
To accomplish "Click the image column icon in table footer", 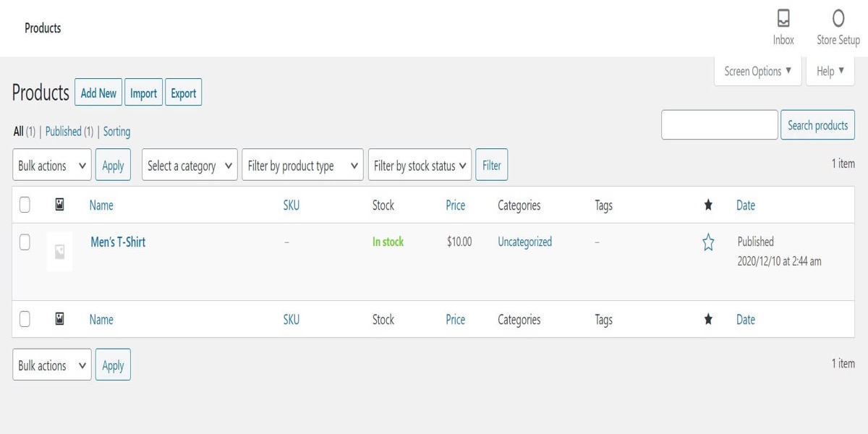I will [x=60, y=319].
